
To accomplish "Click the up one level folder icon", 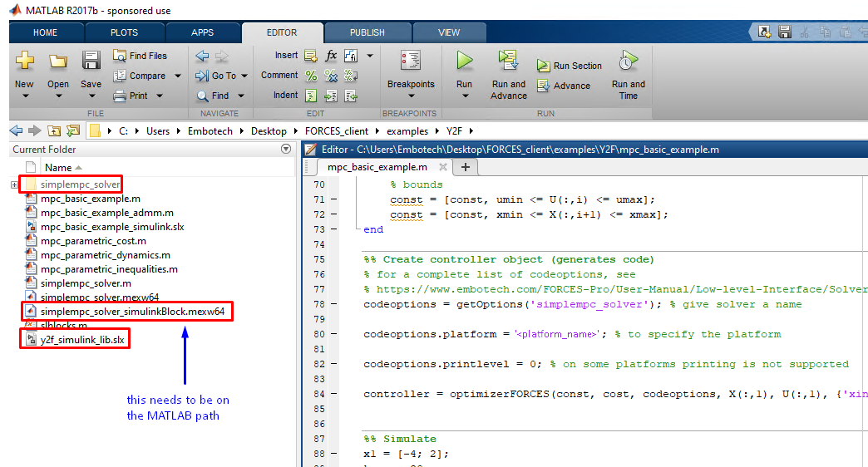I will click(x=54, y=131).
